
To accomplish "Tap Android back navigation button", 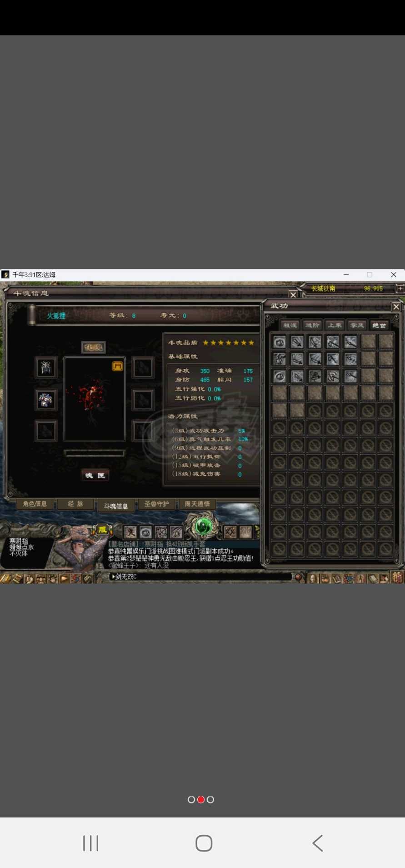I will click(318, 843).
